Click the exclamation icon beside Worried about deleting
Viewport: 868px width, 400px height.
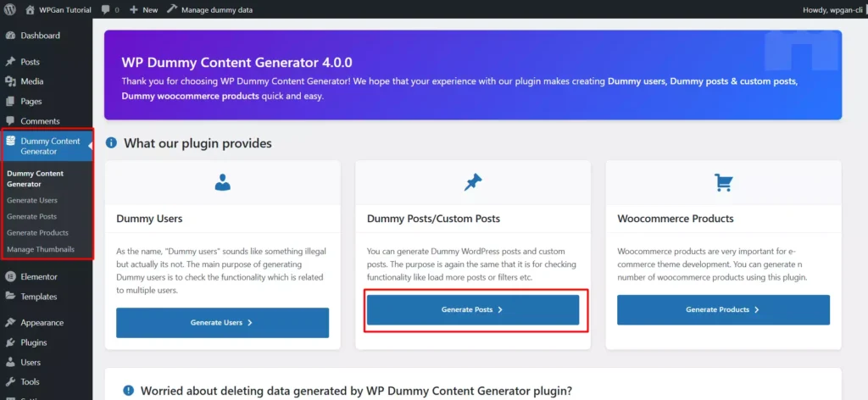(129, 391)
